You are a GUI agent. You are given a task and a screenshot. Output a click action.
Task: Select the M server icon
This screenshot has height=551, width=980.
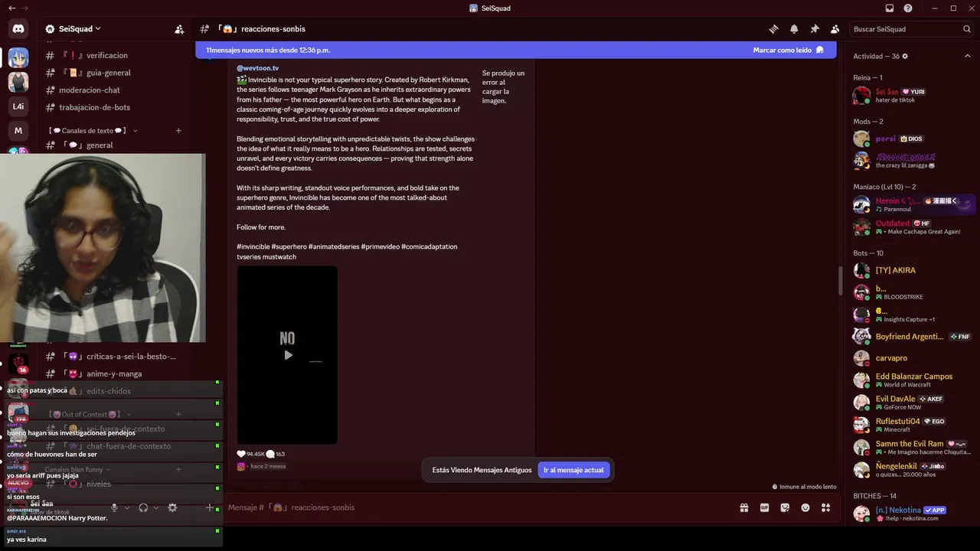point(18,131)
